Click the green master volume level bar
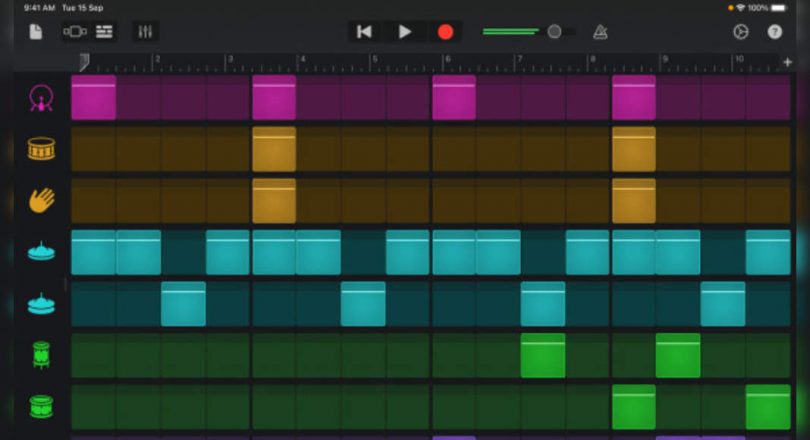 pyautogui.click(x=510, y=32)
